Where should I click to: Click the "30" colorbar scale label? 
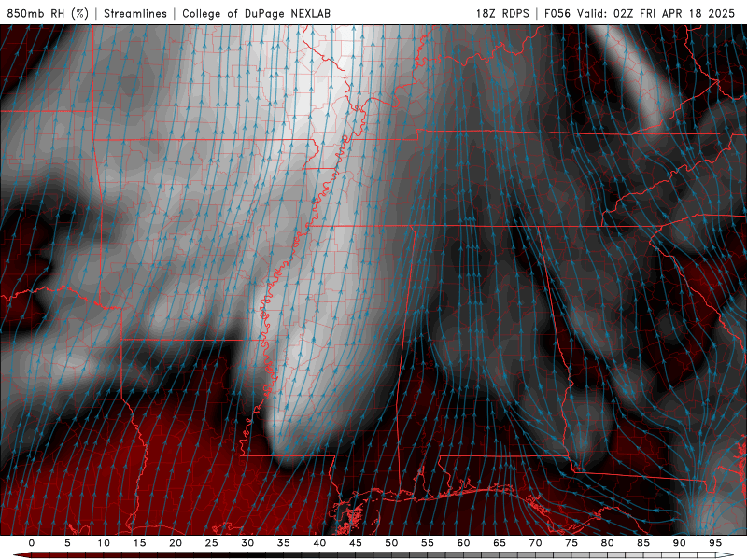click(247, 543)
